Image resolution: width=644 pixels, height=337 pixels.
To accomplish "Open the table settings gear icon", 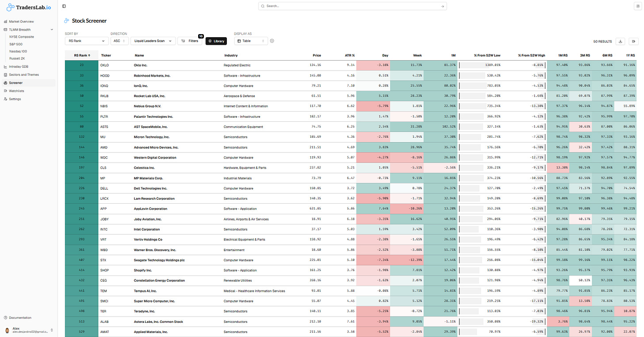I will pos(272,41).
